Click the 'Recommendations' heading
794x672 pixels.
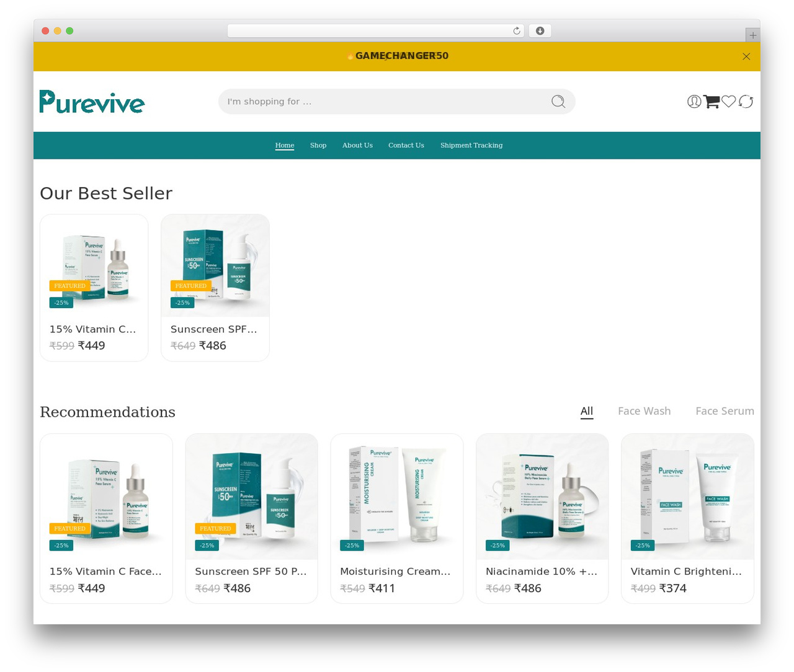pyautogui.click(x=107, y=412)
